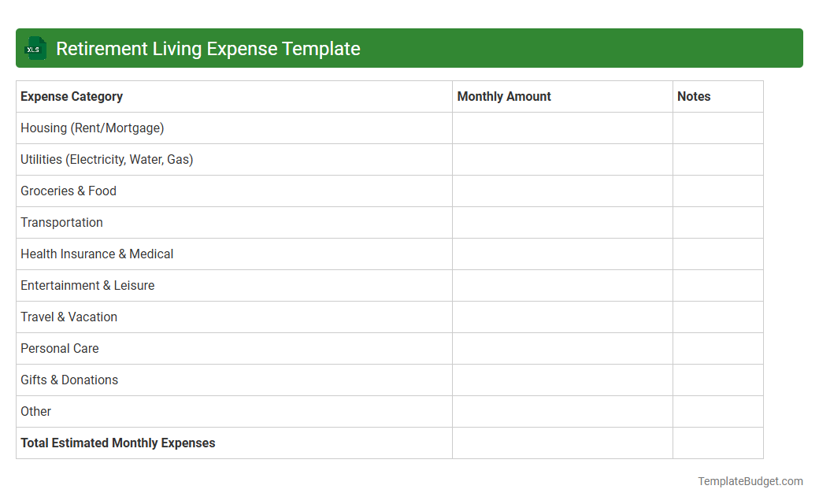Select the Expense Category column header

click(71, 96)
